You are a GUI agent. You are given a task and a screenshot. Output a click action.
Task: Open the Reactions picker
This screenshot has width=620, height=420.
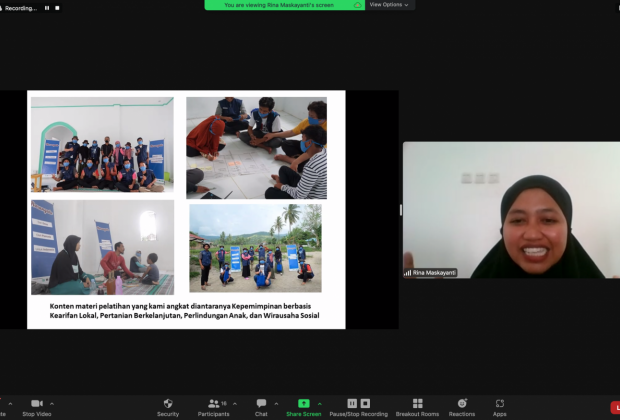462,403
